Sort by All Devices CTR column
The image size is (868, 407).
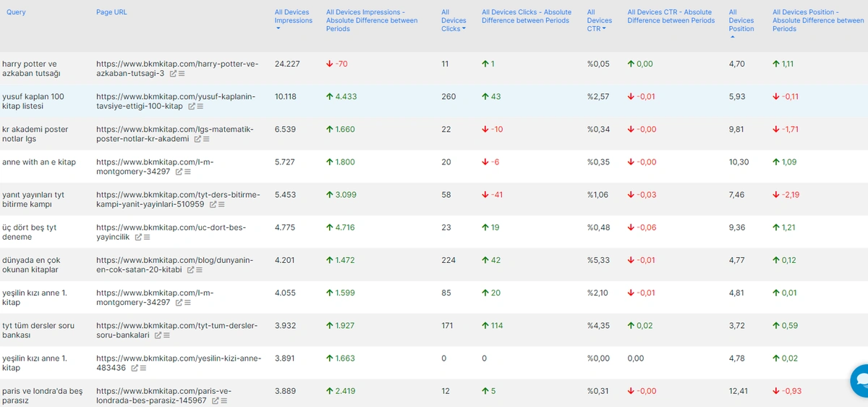[599, 20]
